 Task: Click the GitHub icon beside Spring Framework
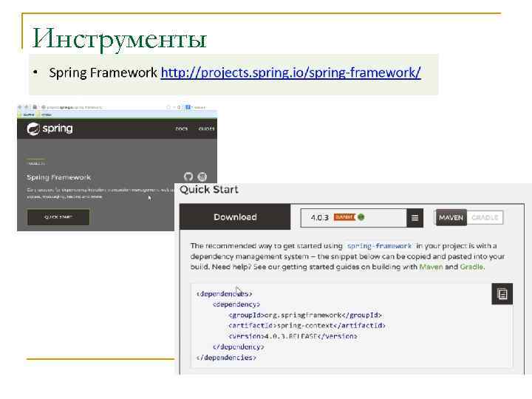tap(188, 177)
